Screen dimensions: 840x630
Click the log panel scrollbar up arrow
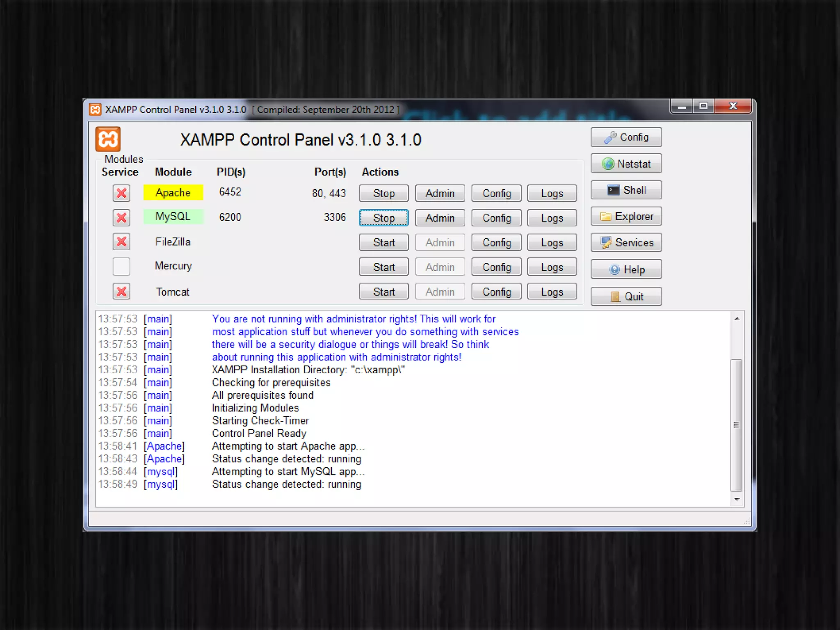point(737,319)
